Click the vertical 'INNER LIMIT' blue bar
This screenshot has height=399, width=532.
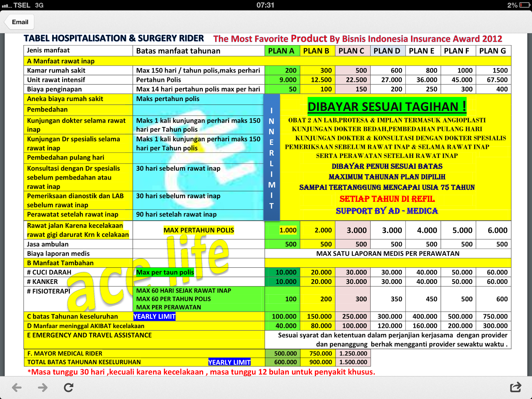click(x=272, y=157)
